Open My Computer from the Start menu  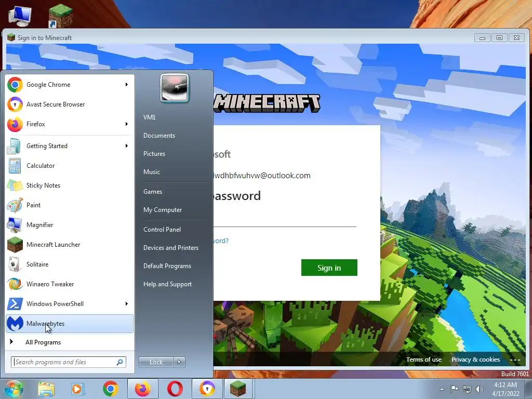click(x=163, y=210)
